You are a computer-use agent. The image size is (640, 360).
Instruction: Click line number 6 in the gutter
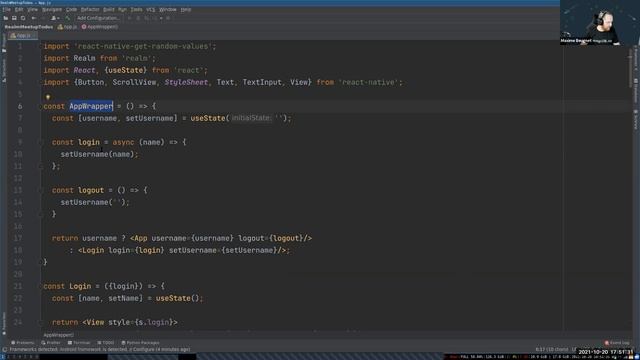[x=20, y=106]
